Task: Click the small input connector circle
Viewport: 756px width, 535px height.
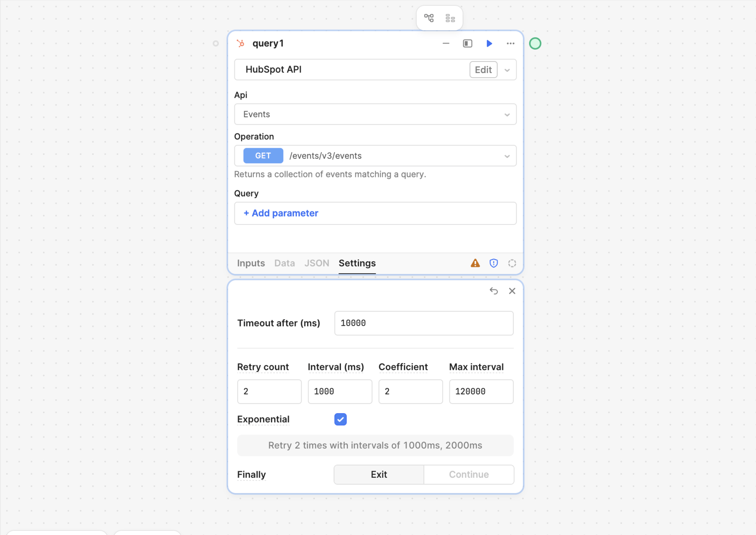Action: pyautogui.click(x=215, y=43)
